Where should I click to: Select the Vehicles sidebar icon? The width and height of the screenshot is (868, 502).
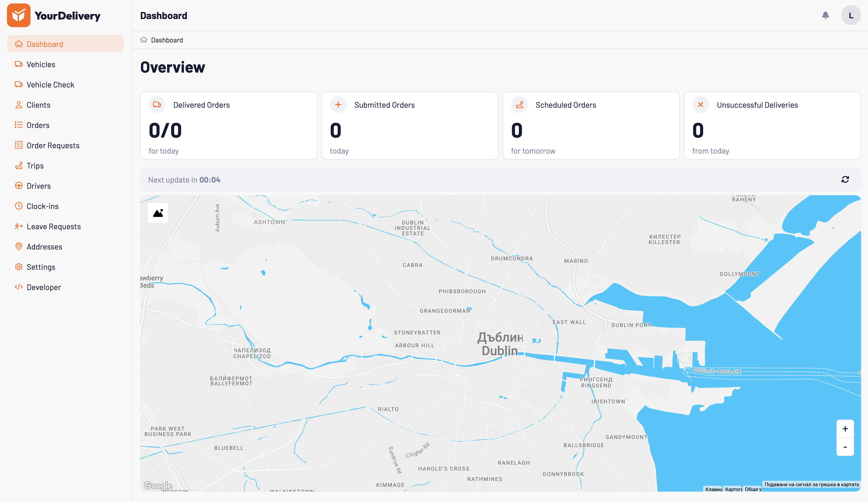coord(19,64)
